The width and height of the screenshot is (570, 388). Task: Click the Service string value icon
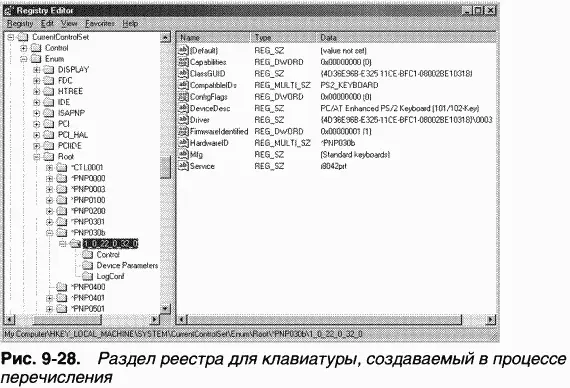184,166
